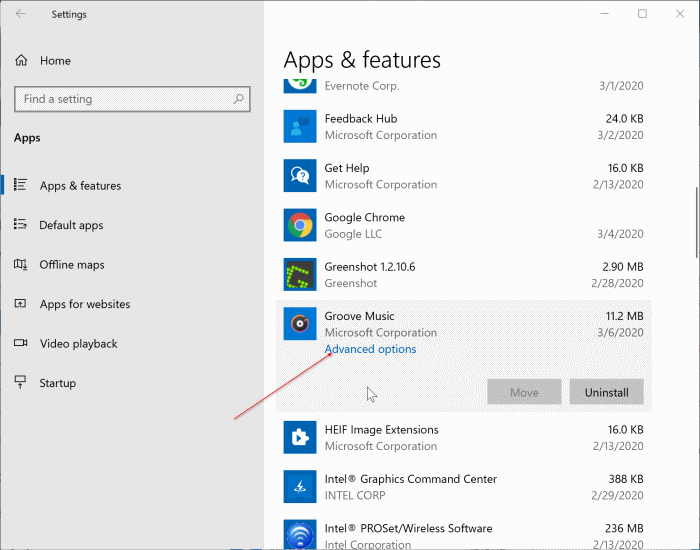The image size is (700, 550).
Task: Click the app list scrollbar
Action: (x=696, y=222)
